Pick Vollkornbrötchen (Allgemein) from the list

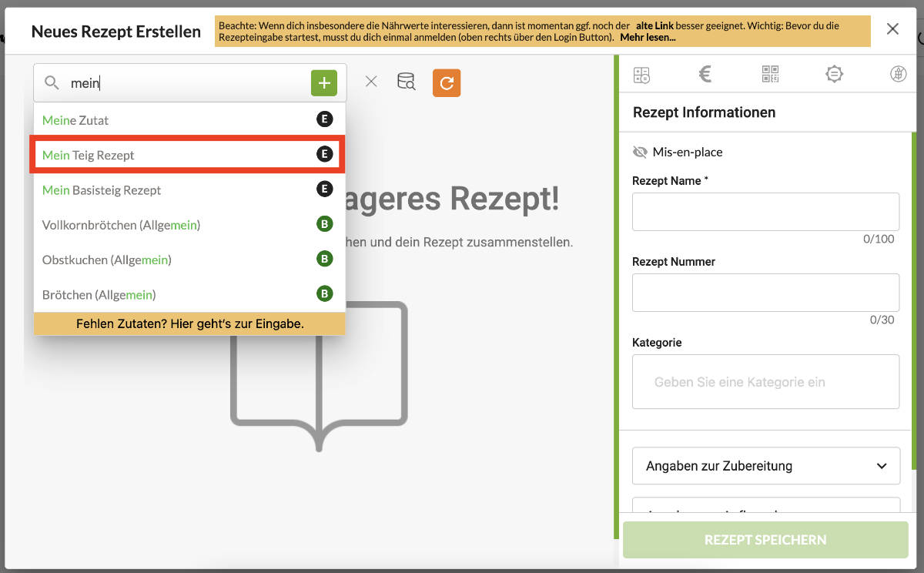[187, 225]
